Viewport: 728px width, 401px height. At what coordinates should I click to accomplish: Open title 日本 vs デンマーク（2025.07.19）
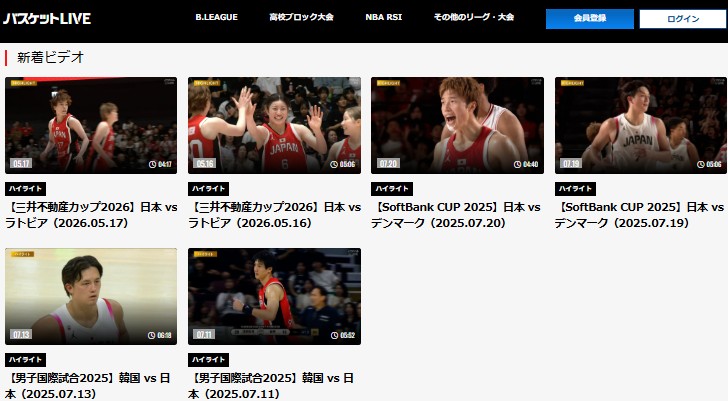point(639,215)
